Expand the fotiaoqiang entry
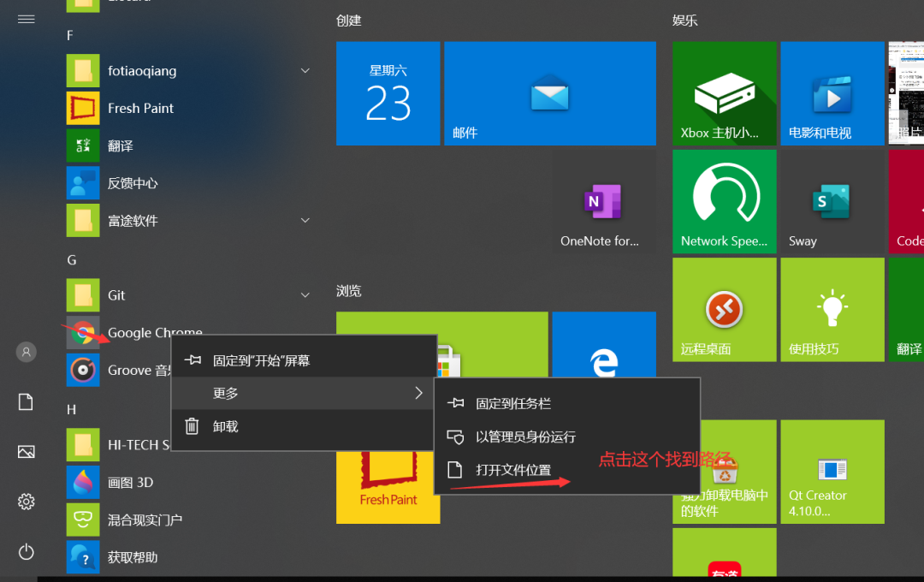924x582 pixels. [x=305, y=71]
